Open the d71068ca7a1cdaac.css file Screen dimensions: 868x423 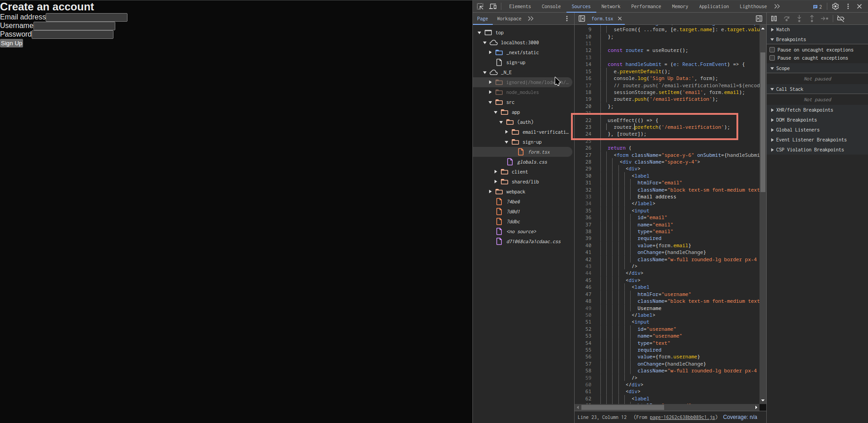pyautogui.click(x=533, y=241)
